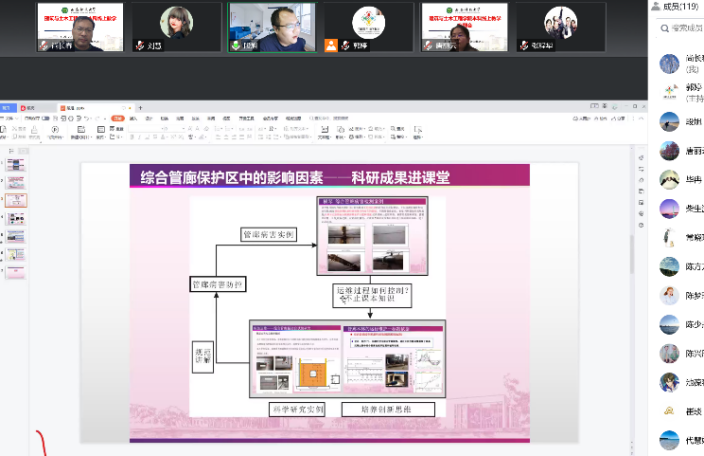Start slideshow from current slide icon
This screenshot has width=704, height=456.
[x=55, y=129]
